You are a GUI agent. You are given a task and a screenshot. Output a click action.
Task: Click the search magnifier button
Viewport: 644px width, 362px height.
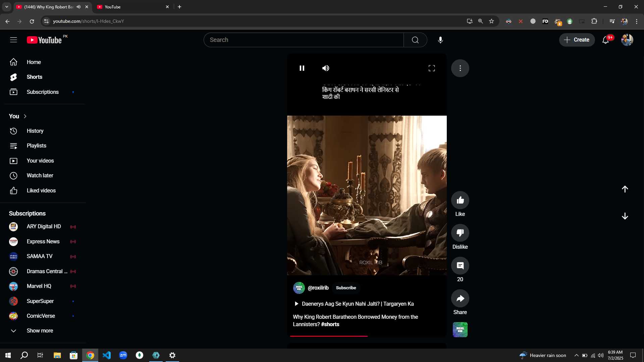coord(415,40)
